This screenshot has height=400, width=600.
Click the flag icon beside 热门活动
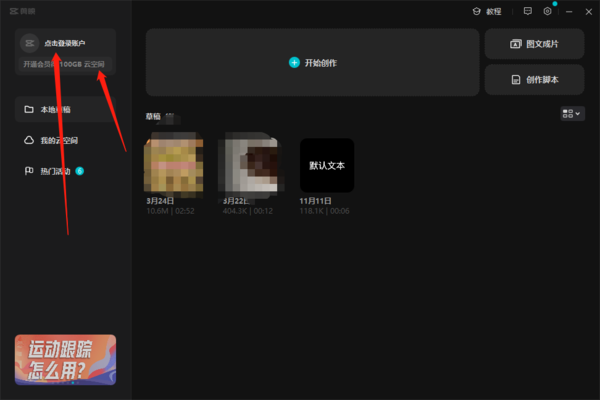click(x=29, y=171)
